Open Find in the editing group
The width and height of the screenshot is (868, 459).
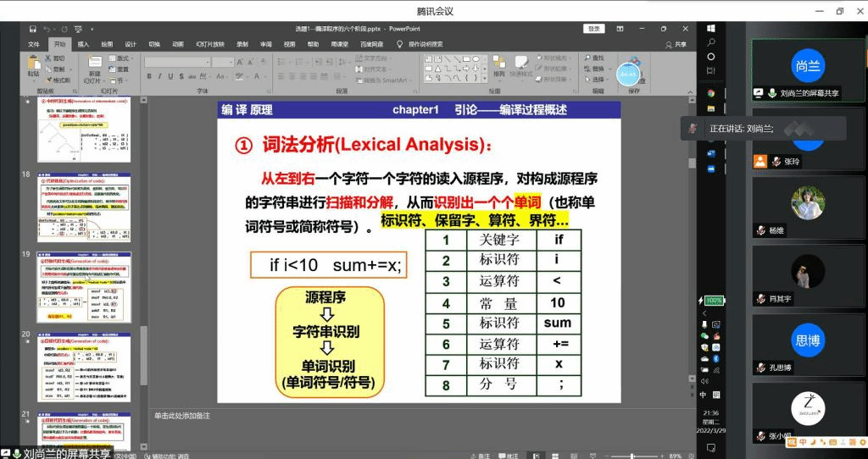point(596,58)
